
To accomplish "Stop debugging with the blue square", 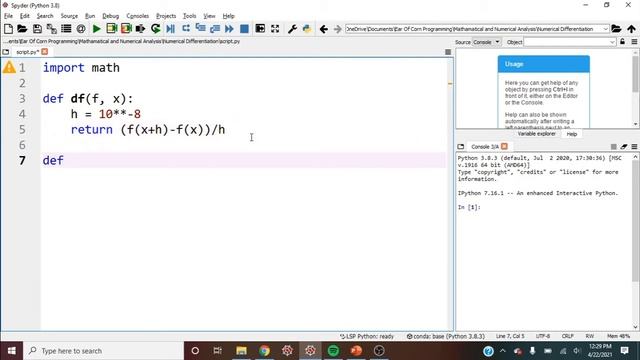I will (244, 29).
